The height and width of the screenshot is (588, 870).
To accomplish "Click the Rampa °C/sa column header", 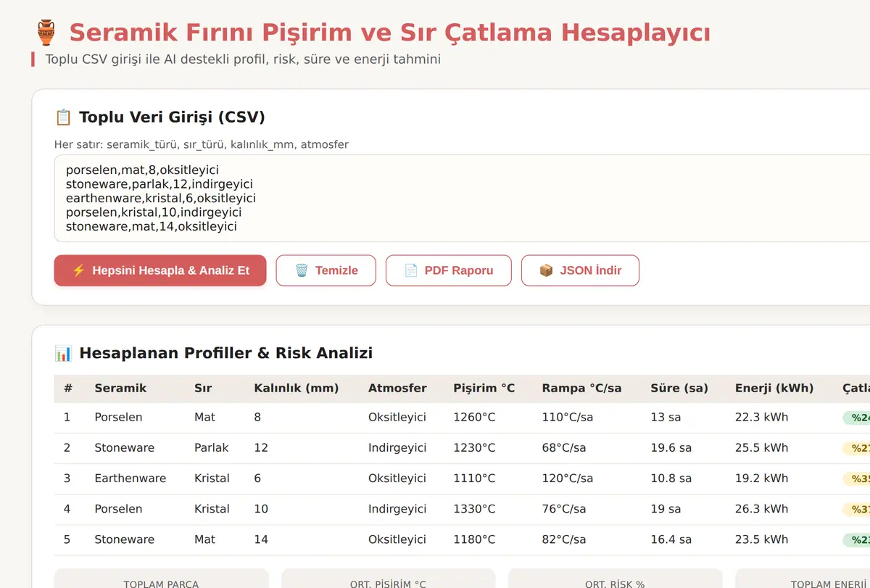I will click(583, 388).
